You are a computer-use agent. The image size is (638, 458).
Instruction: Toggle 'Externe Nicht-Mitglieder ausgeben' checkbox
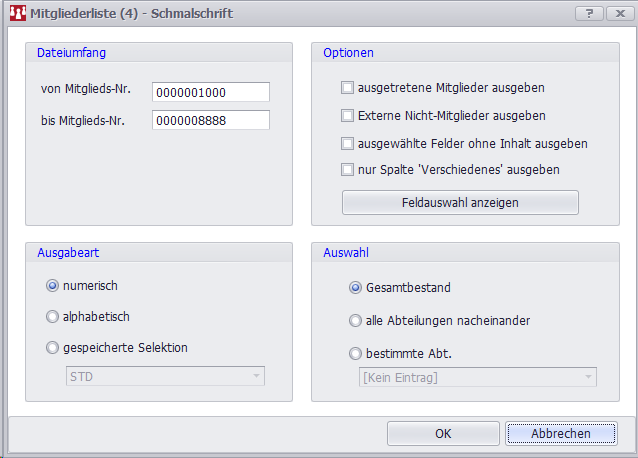[x=348, y=115]
